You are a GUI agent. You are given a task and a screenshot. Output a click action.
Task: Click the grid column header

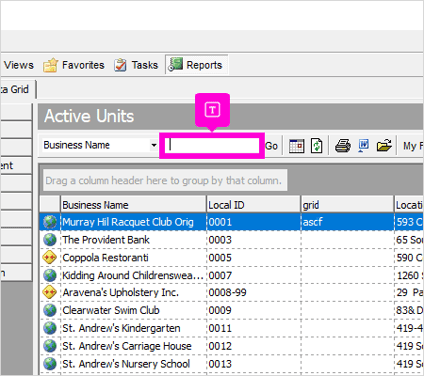[x=347, y=205]
